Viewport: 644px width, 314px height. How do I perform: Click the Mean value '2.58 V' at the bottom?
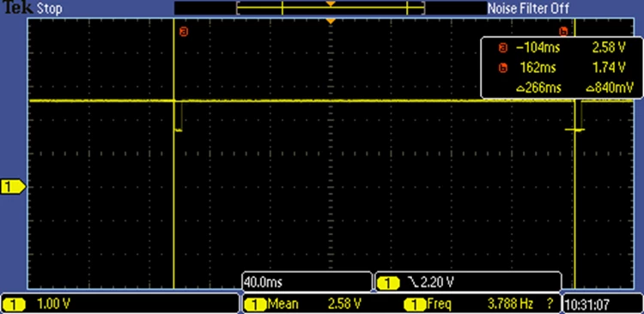tap(344, 305)
